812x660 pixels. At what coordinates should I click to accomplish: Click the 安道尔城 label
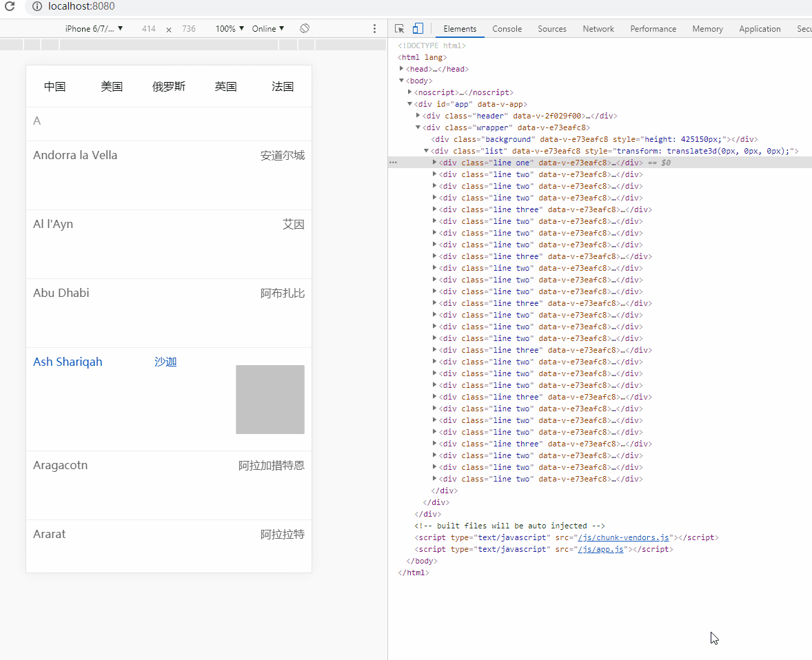tap(283, 156)
